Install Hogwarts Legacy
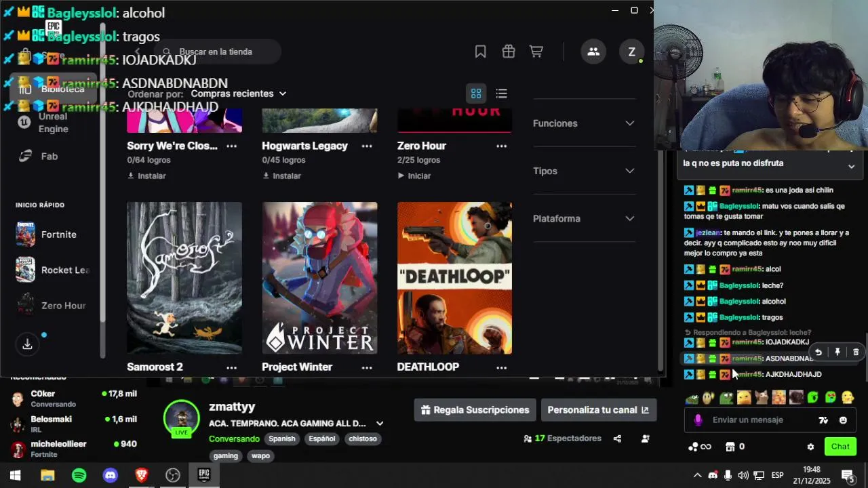Screen dimensions: 868x488 281,176
